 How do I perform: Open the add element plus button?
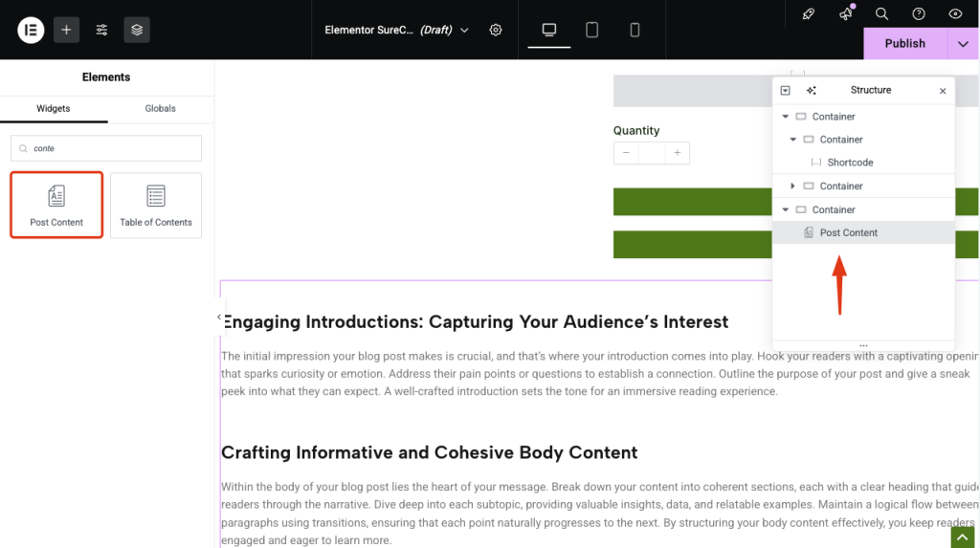pos(66,30)
